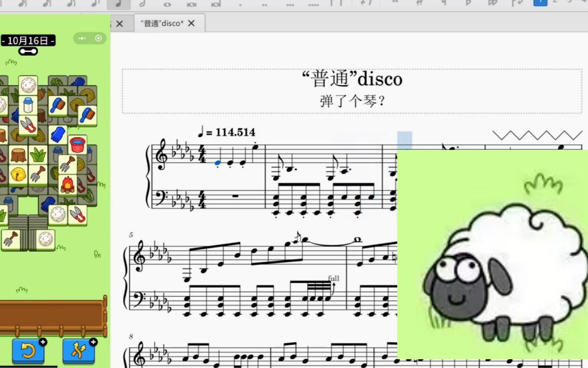The image size is (588, 368).
Task: Click the mini program close target icon
Action: [x=98, y=39]
